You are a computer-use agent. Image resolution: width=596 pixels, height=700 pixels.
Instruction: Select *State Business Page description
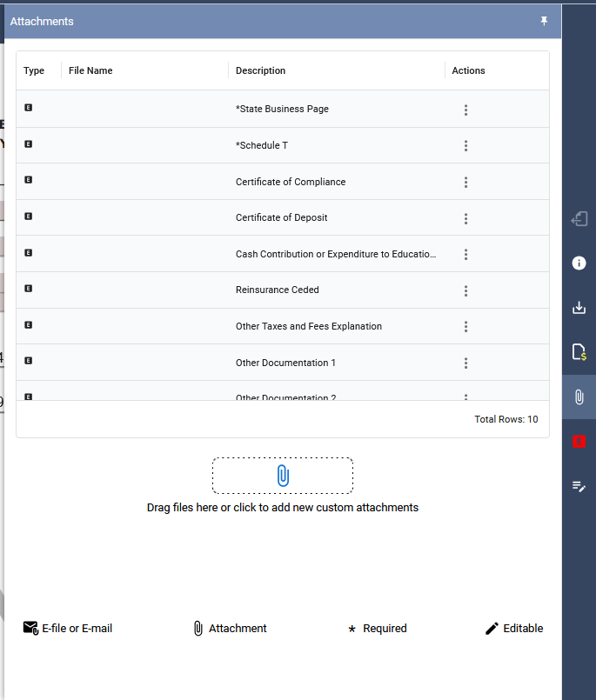282,109
